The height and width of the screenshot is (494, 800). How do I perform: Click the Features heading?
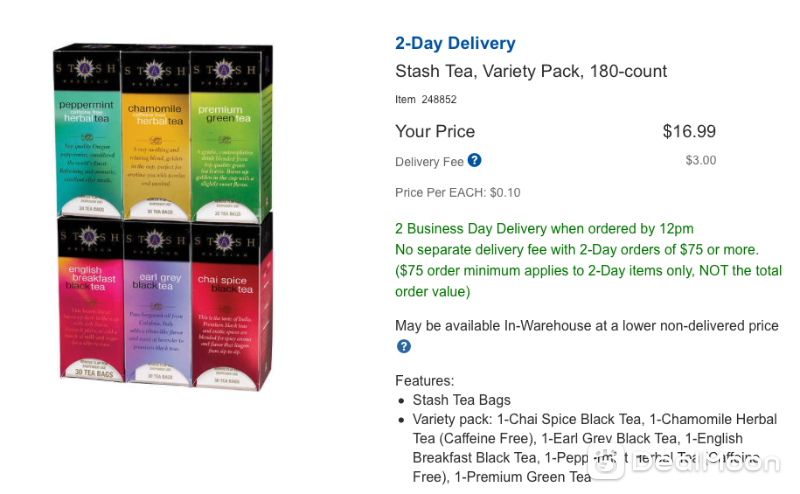(x=424, y=381)
